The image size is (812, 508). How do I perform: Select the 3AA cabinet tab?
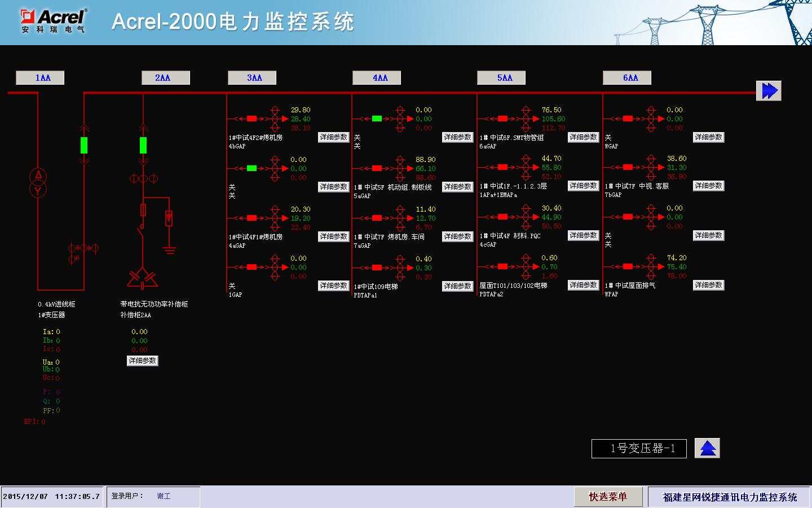tap(252, 78)
